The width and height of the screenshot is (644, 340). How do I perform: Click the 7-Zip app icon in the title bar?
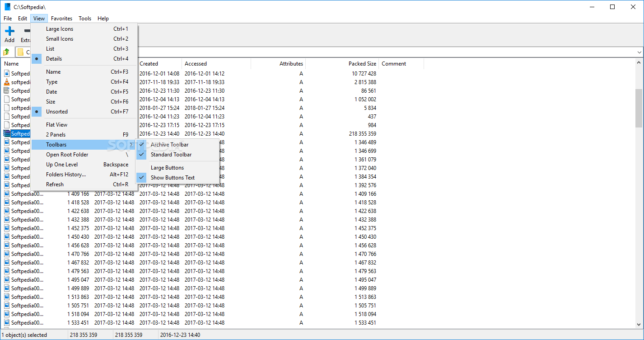pos(7,7)
